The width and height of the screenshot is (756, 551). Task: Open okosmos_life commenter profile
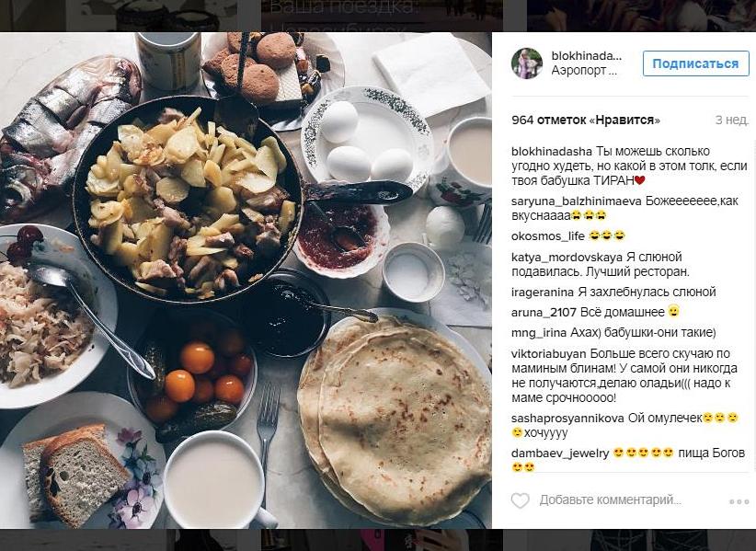pos(548,236)
